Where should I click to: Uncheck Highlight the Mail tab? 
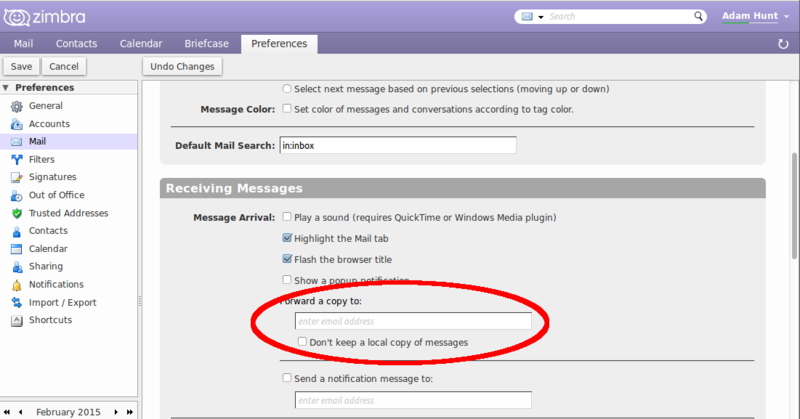(x=287, y=238)
